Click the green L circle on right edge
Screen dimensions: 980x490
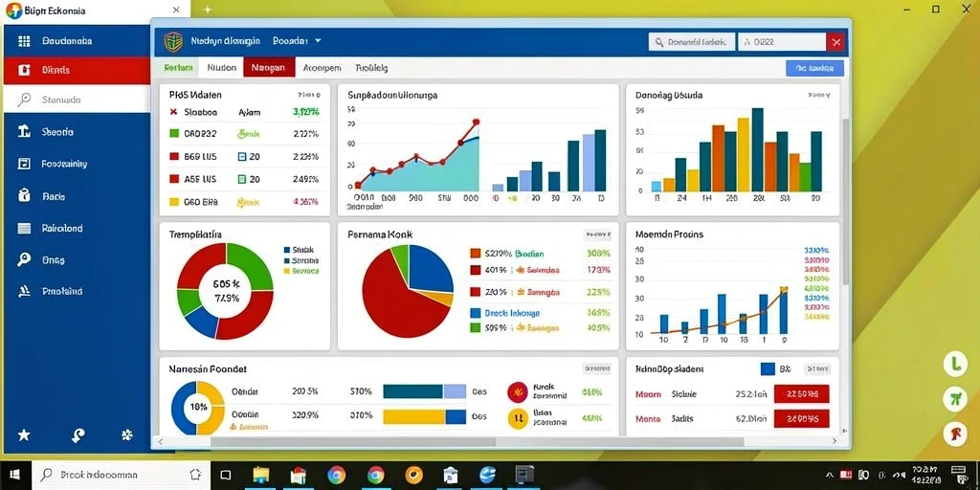(955, 365)
